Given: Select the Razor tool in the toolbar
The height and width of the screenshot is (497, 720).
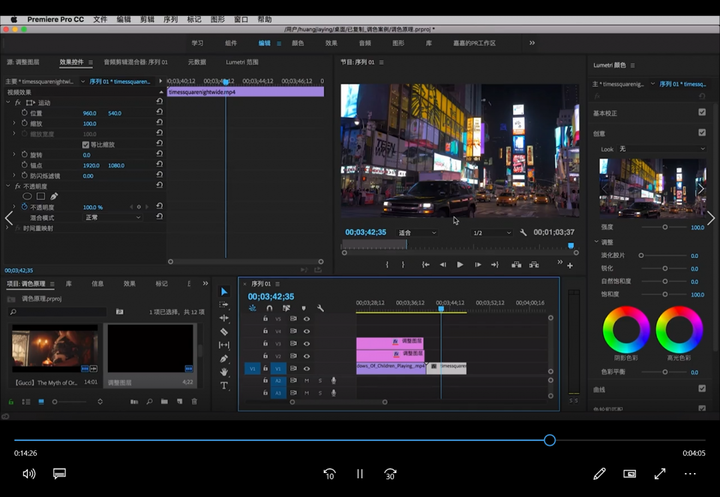Looking at the screenshot, I should pos(224,331).
